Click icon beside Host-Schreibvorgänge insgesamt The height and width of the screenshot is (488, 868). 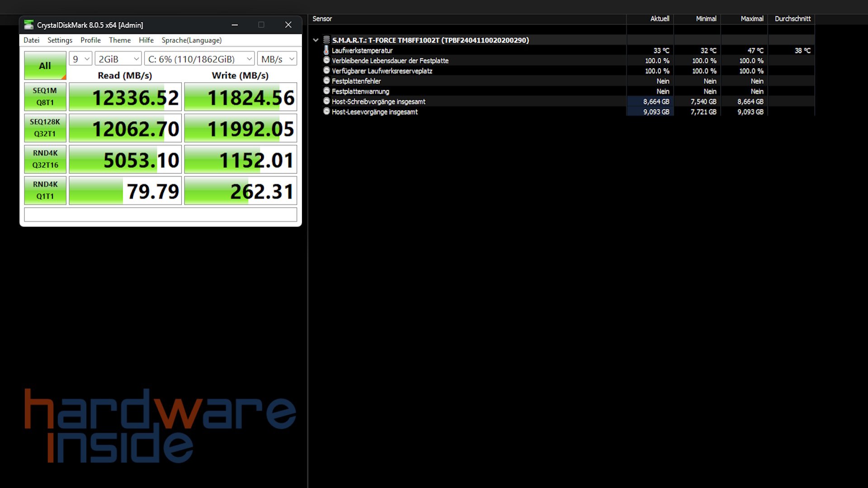[326, 101]
